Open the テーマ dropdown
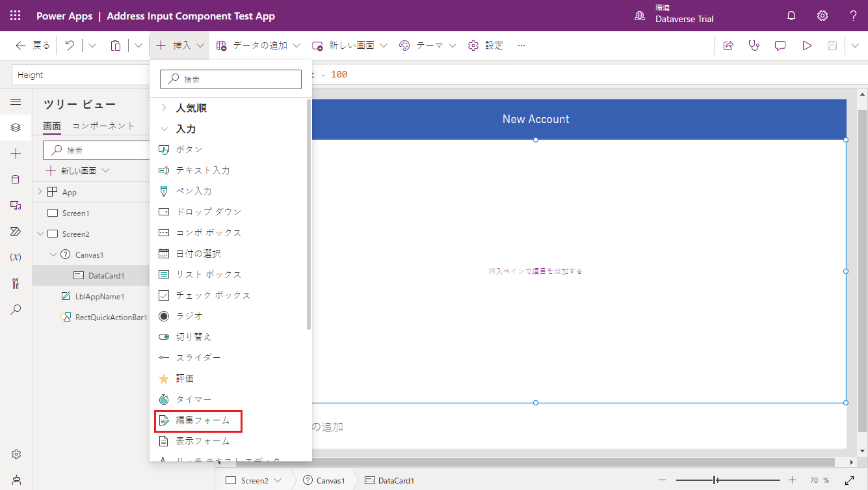Viewport: 868px width, 490px height. pyautogui.click(x=427, y=46)
